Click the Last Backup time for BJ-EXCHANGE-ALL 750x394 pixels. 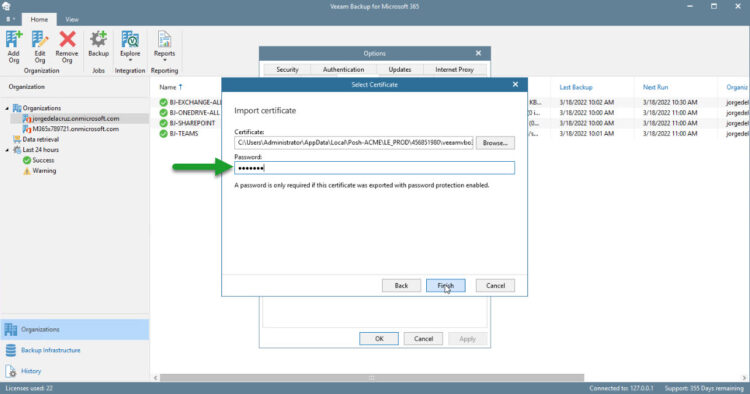tap(586, 102)
